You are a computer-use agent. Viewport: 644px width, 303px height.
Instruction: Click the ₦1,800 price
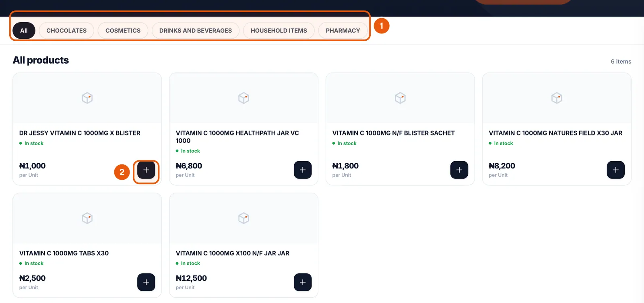(x=345, y=166)
